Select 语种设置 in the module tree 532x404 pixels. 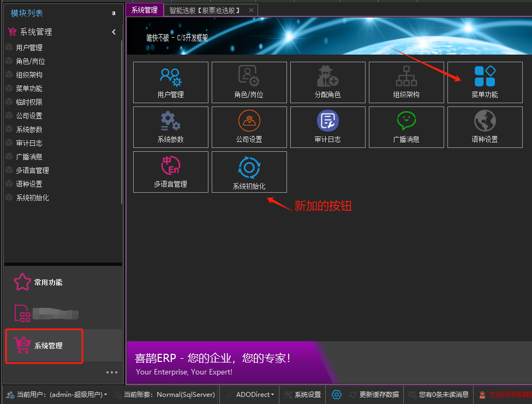29,184
